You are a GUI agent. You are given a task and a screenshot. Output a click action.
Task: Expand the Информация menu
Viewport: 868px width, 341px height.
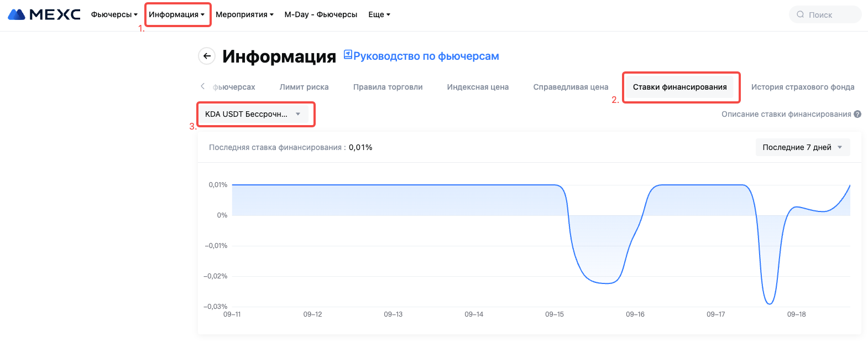coord(176,14)
